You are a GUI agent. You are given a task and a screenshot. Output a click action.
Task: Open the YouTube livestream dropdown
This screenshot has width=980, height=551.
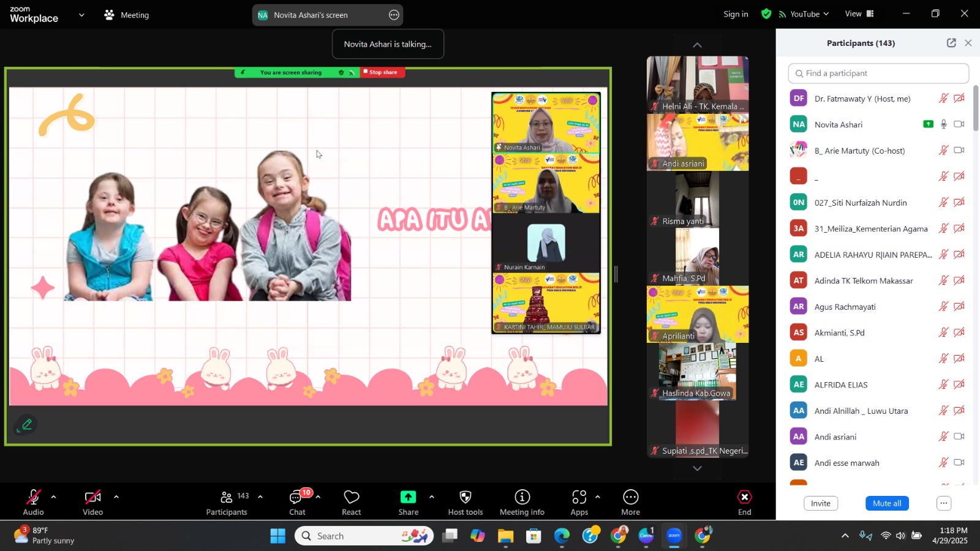(804, 14)
